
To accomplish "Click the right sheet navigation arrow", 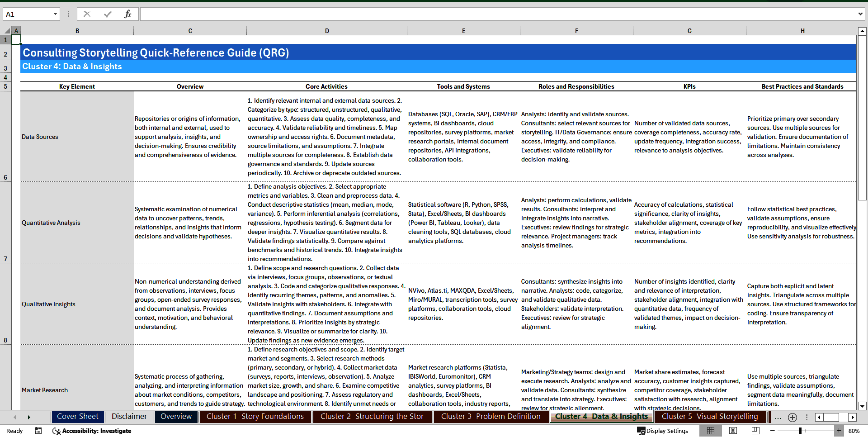I will click(x=29, y=417).
